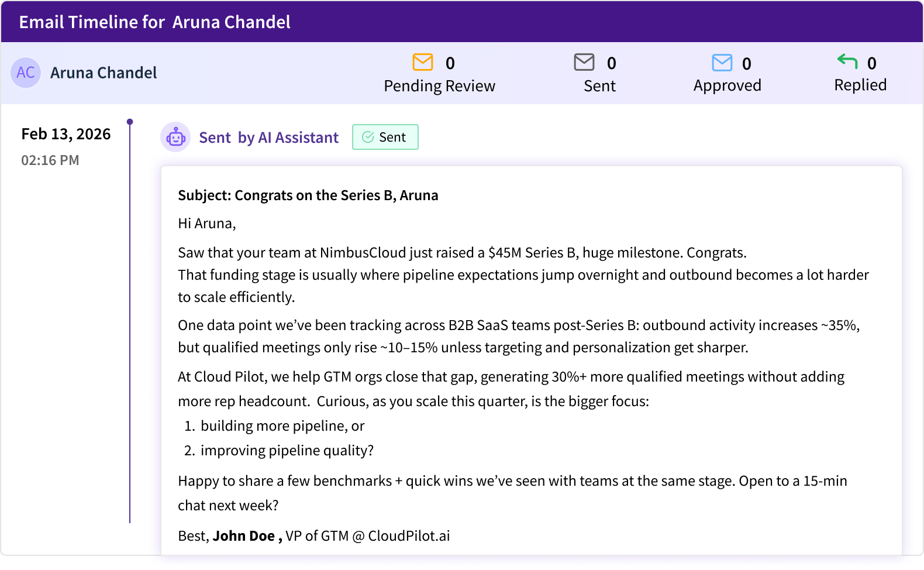Click the 02:16 PM timestamp
924x570 pixels.
point(50,160)
